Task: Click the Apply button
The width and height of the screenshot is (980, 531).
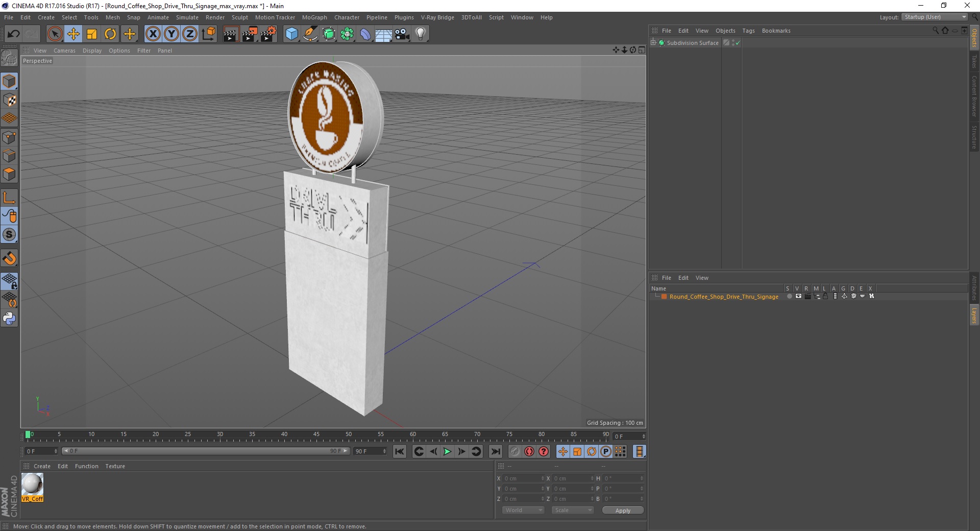Action: (x=623, y=511)
